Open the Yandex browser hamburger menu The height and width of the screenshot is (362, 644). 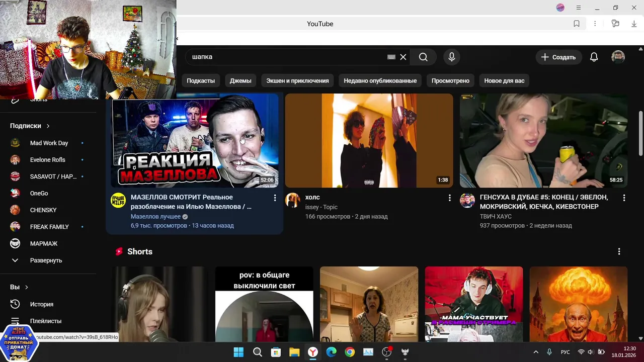[x=579, y=8]
